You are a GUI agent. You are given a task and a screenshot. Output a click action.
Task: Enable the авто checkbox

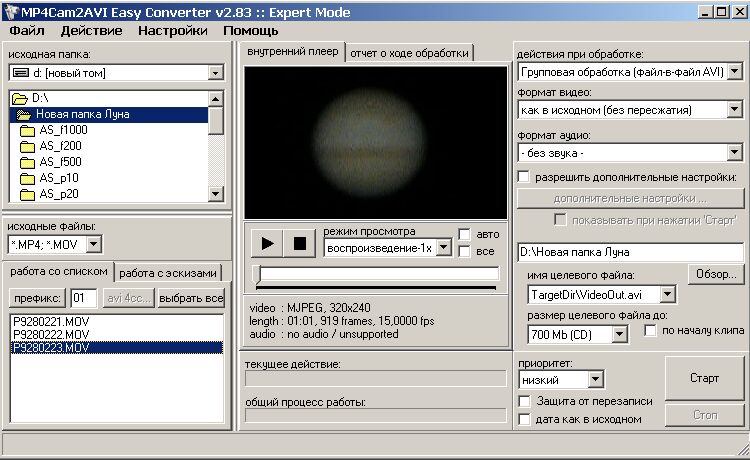[464, 234]
